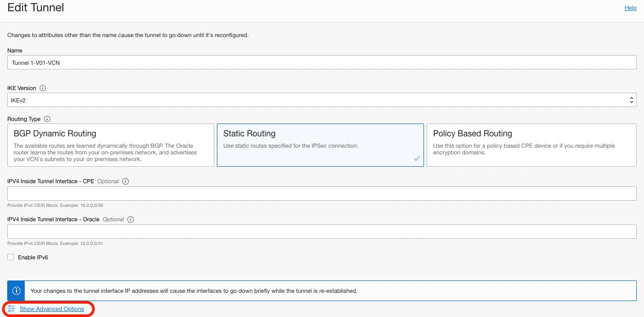This screenshot has width=644, height=317.
Task: Focus IPV4 Inside Tunnel Interface CPE field
Action: pos(322,193)
